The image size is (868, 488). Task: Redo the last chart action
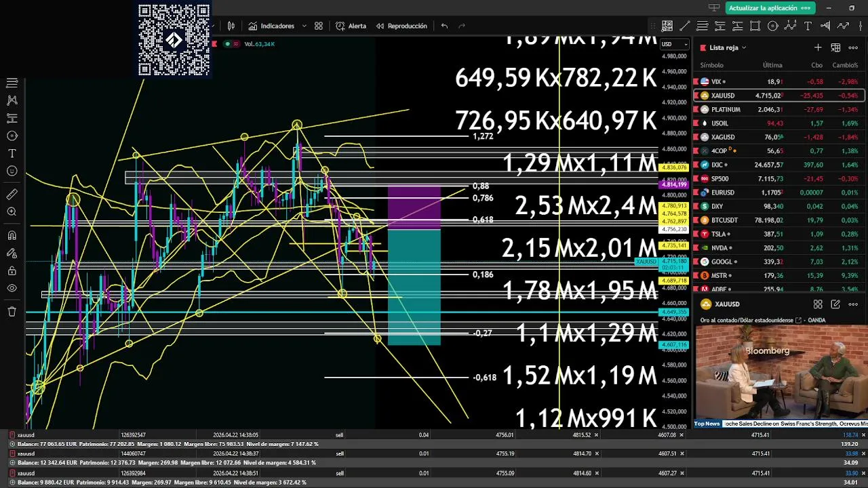point(462,26)
